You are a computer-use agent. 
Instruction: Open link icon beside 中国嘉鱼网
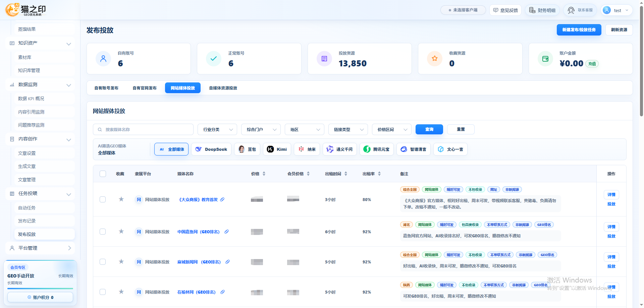[227, 232]
